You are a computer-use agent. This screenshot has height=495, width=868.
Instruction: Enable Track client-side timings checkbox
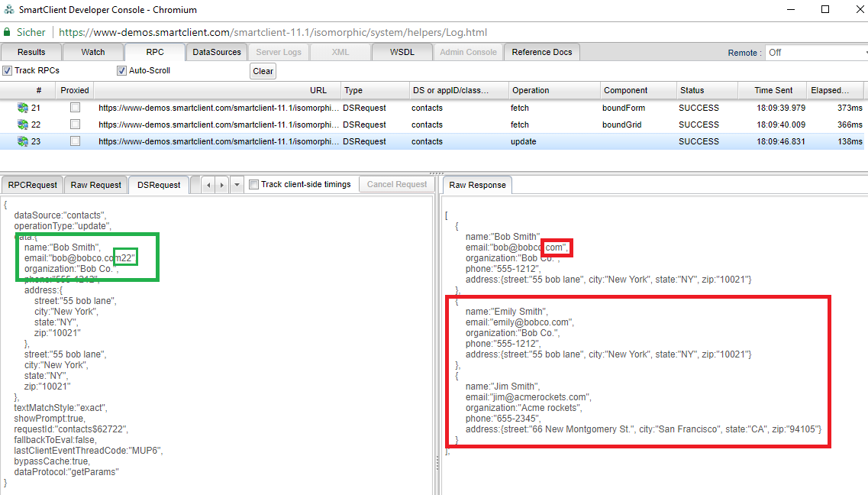(254, 184)
